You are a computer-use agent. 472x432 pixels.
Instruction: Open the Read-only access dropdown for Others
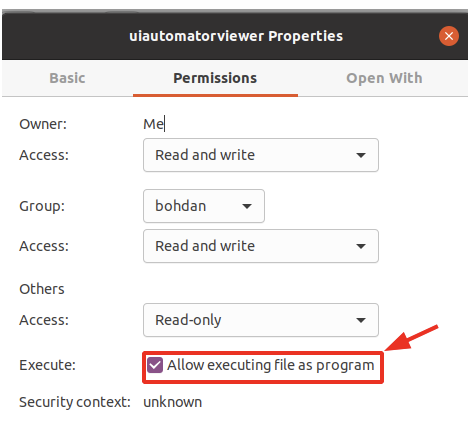261,320
